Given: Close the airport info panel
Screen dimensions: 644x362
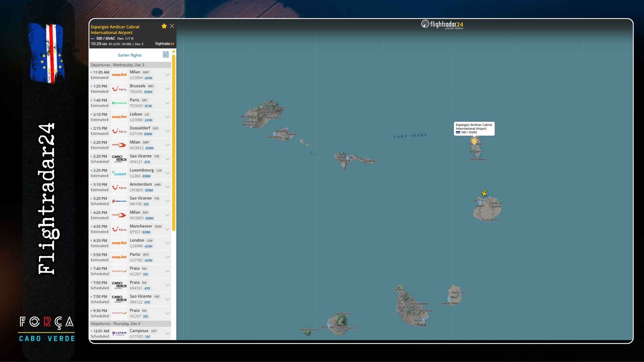Looking at the screenshot, I should (x=172, y=26).
